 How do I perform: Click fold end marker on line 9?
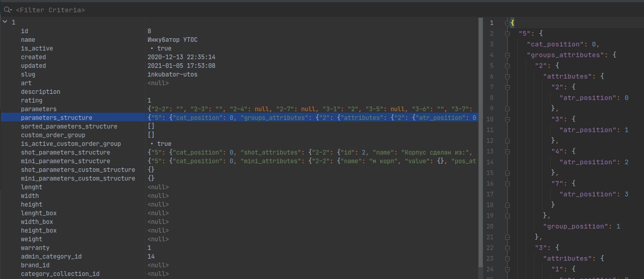507,109
